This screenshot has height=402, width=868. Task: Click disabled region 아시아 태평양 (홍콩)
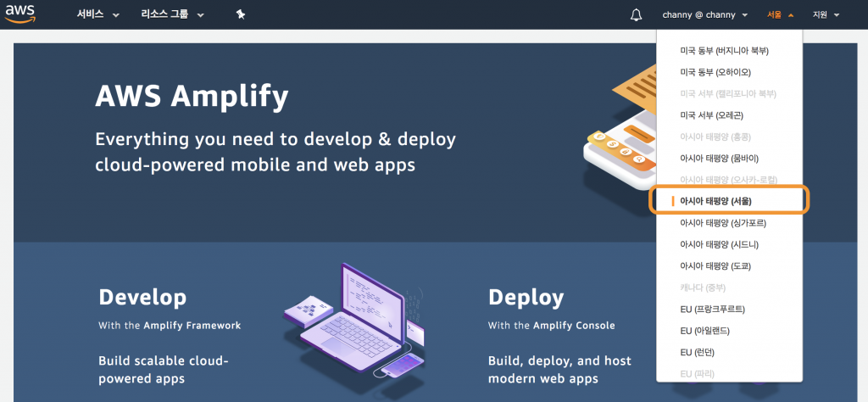click(x=715, y=137)
